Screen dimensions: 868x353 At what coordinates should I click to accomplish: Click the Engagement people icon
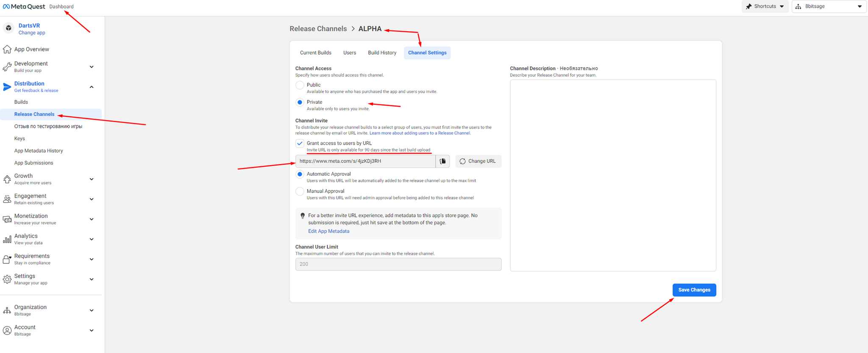pos(7,199)
